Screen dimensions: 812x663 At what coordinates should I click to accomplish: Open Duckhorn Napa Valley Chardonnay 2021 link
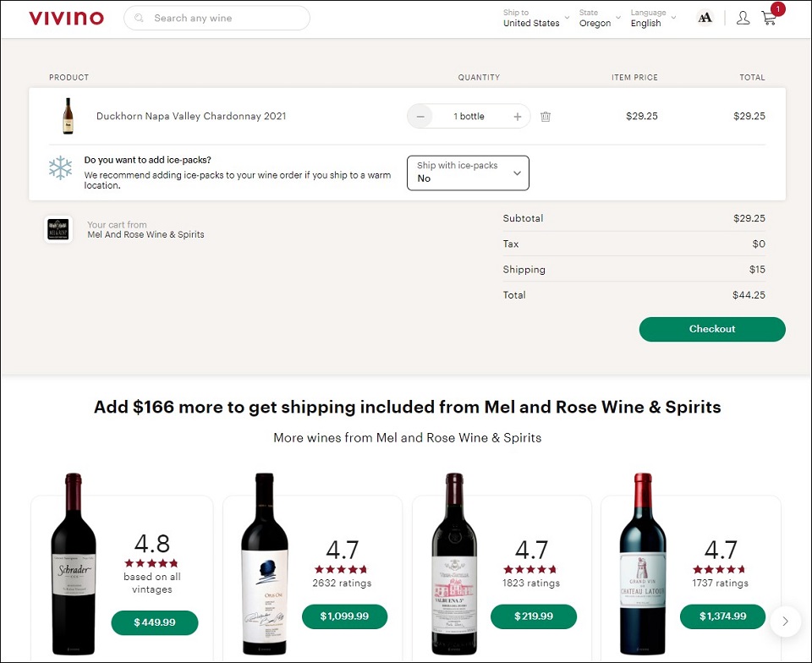(x=191, y=116)
